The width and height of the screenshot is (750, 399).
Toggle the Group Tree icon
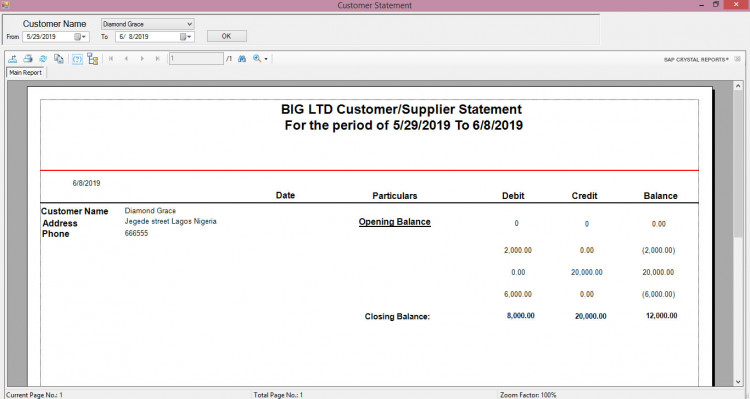click(x=93, y=59)
